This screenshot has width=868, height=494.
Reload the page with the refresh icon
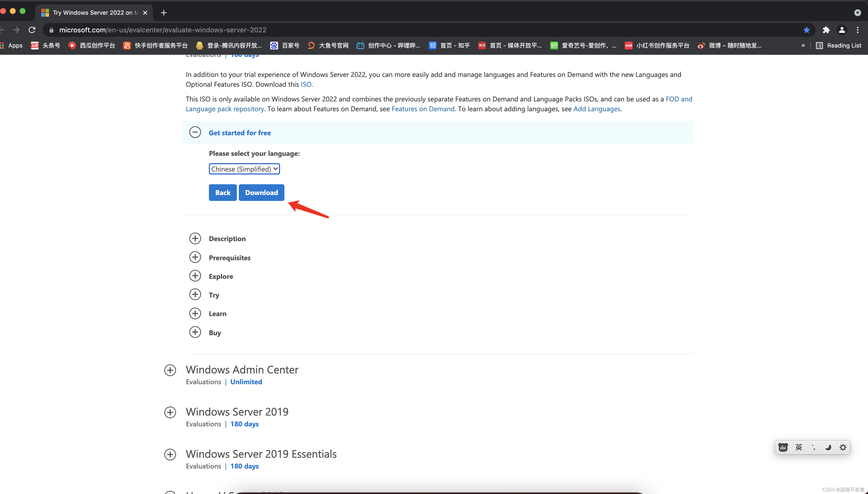pyautogui.click(x=32, y=30)
